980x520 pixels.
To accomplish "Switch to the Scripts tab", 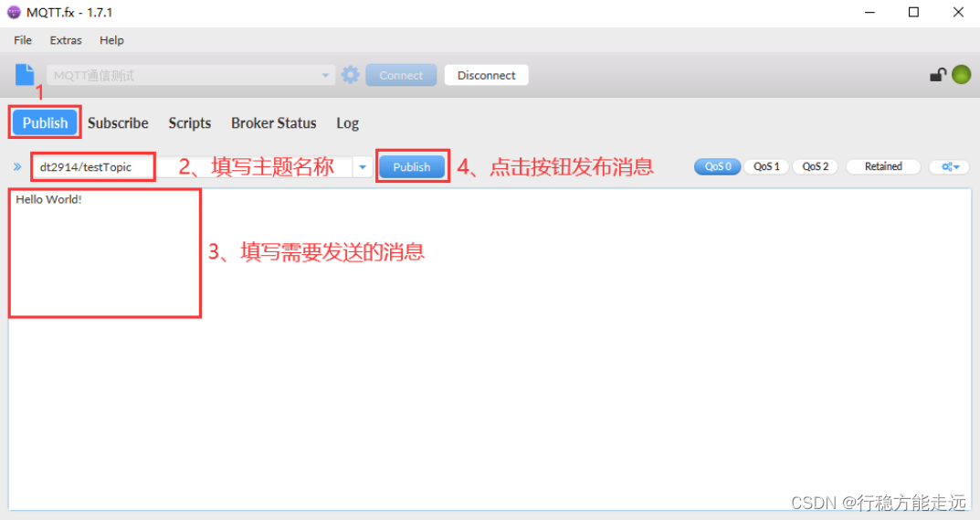I will [x=189, y=122].
